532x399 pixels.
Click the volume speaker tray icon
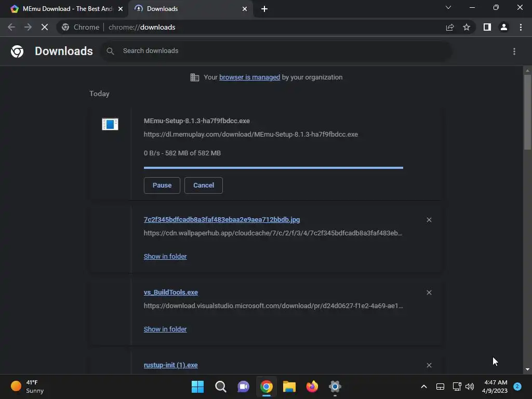point(470,387)
